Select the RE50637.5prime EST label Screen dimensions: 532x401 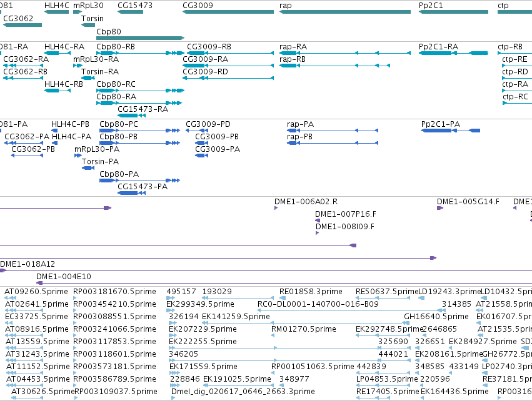point(387,291)
